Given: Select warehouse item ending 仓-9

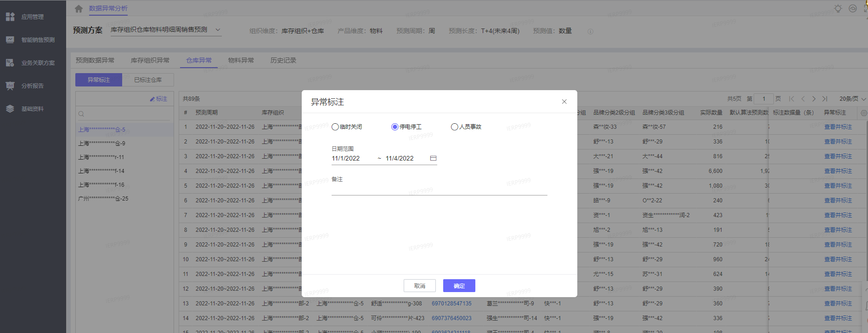Looking at the screenshot, I should (x=124, y=144).
